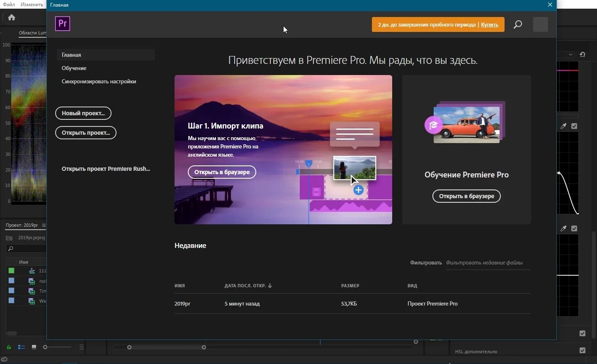
Task: Select the lower eyedropper in Lumetri panel
Action: (x=564, y=228)
